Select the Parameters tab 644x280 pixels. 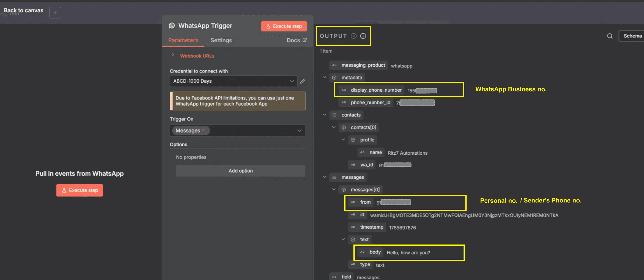[x=183, y=40]
